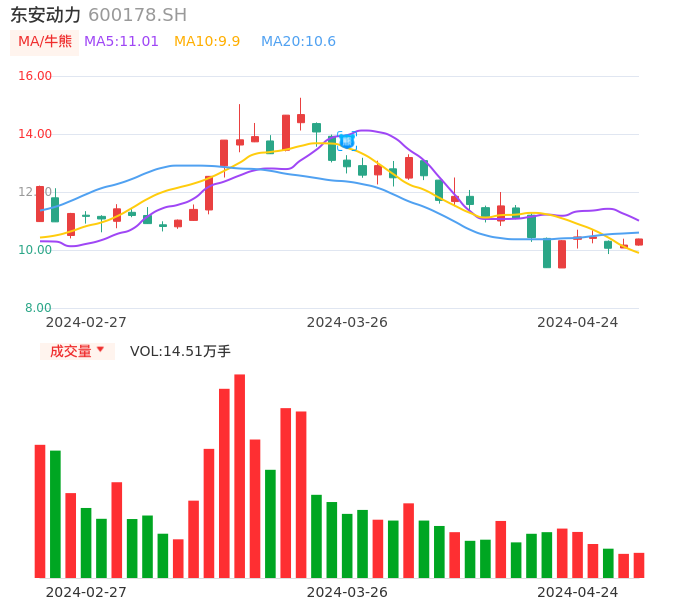Click the 14.00 price axis label
This screenshot has height=606, width=686.
tap(36, 134)
